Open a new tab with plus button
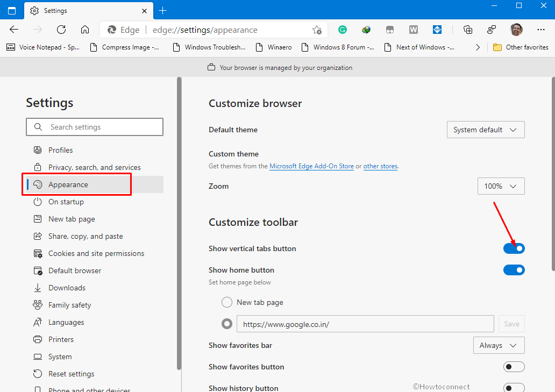 [x=163, y=11]
